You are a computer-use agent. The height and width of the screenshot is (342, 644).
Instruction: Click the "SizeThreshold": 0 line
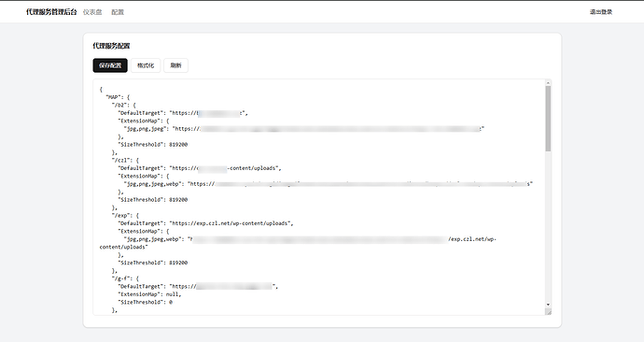145,302
